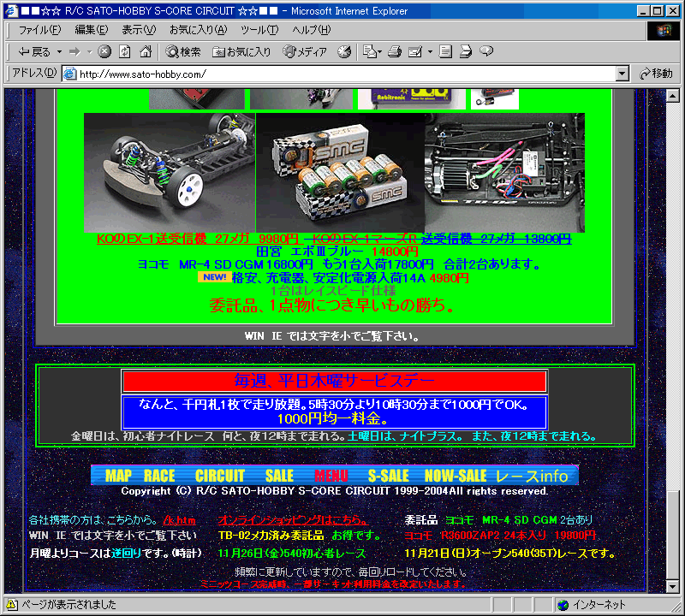Open the ツール(T) menu
The image size is (685, 616).
(x=259, y=30)
